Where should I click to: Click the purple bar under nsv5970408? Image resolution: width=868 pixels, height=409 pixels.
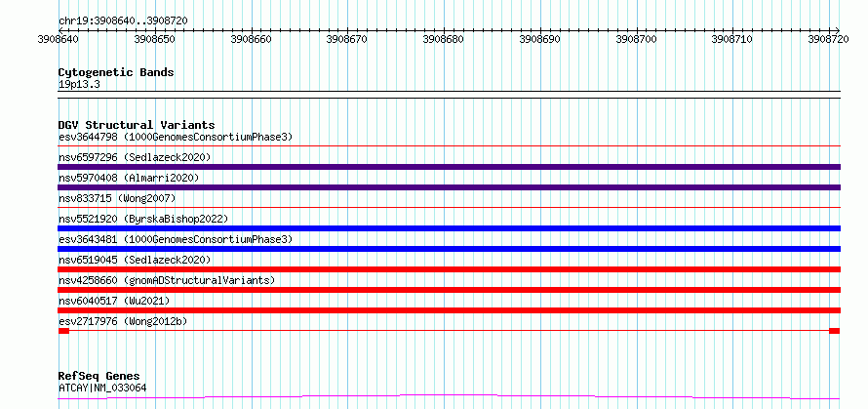click(x=449, y=187)
